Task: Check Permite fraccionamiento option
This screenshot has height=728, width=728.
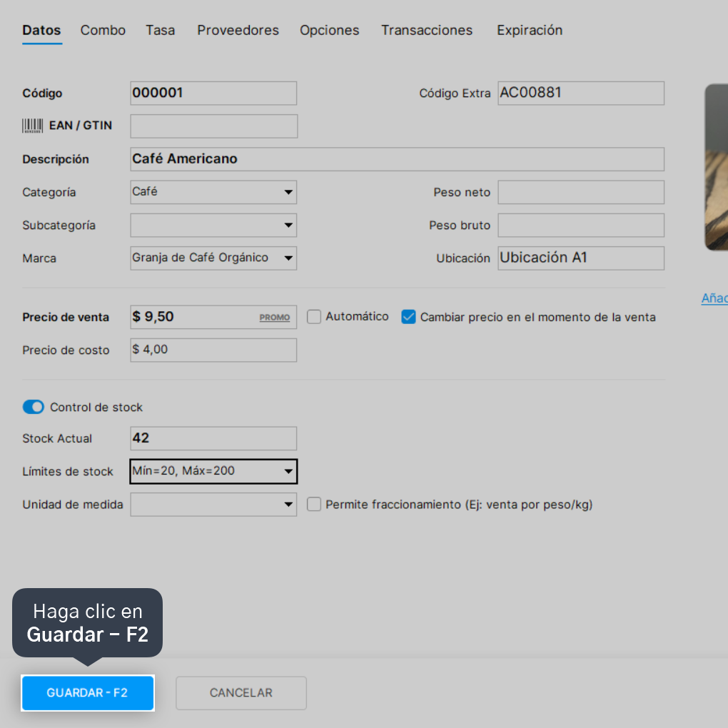Action: click(x=314, y=504)
